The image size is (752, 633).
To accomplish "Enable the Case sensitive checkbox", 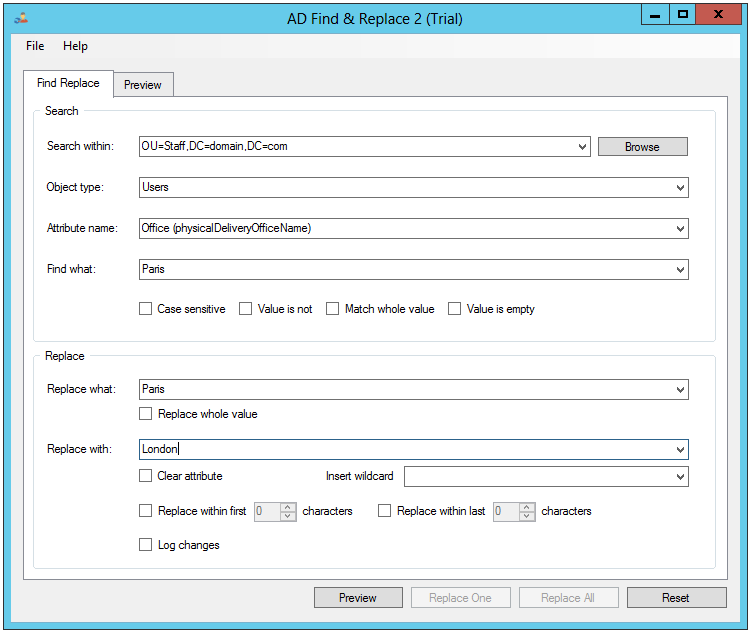I will (x=145, y=308).
